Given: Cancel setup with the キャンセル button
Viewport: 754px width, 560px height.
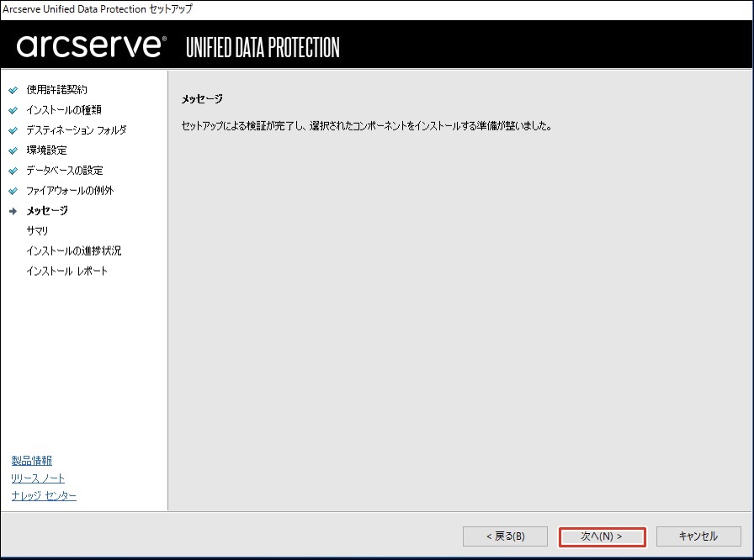Looking at the screenshot, I should tap(698, 536).
